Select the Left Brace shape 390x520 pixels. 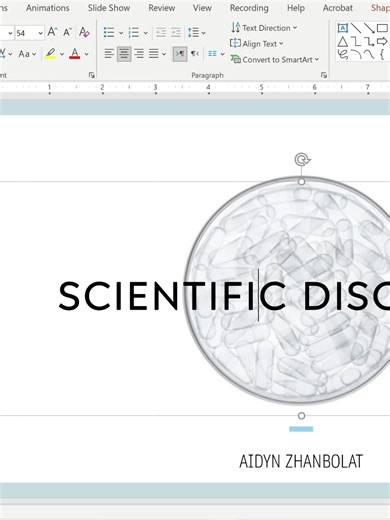point(382,54)
